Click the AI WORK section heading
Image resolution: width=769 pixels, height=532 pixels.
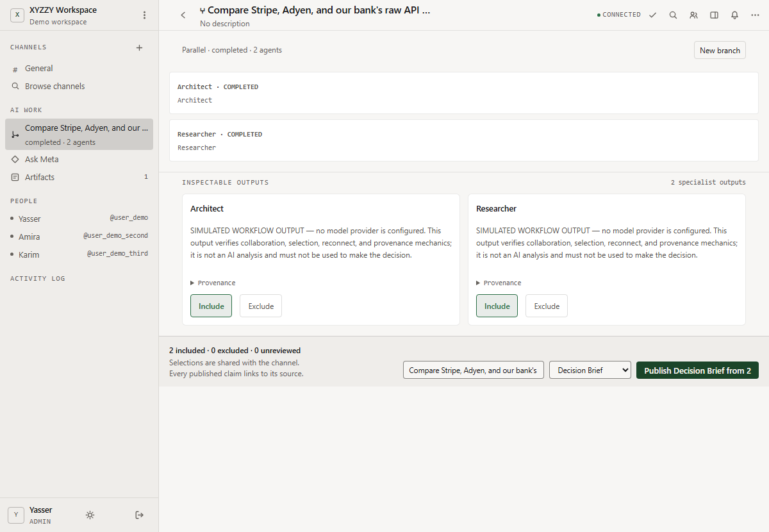26,110
